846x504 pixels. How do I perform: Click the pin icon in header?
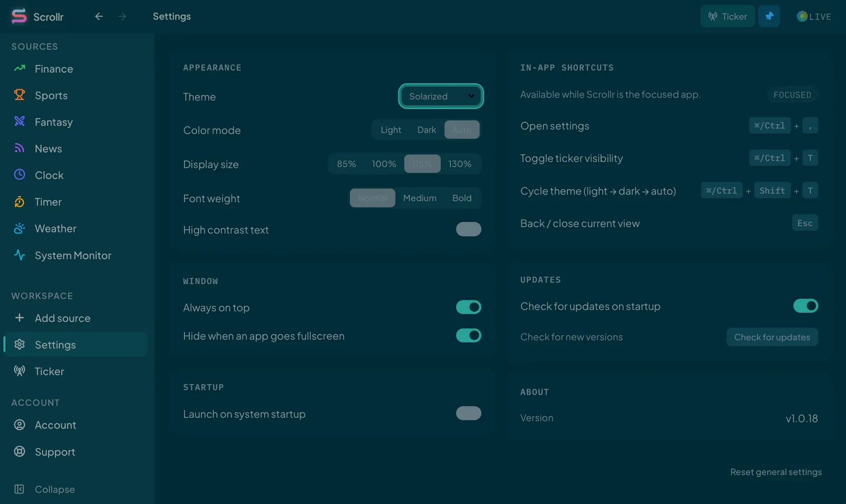(769, 16)
